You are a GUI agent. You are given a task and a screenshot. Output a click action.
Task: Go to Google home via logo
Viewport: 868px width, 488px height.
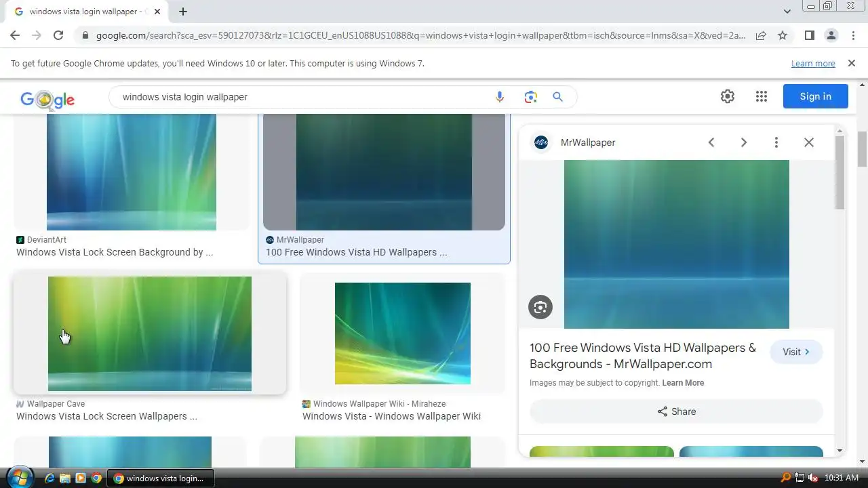tap(47, 99)
